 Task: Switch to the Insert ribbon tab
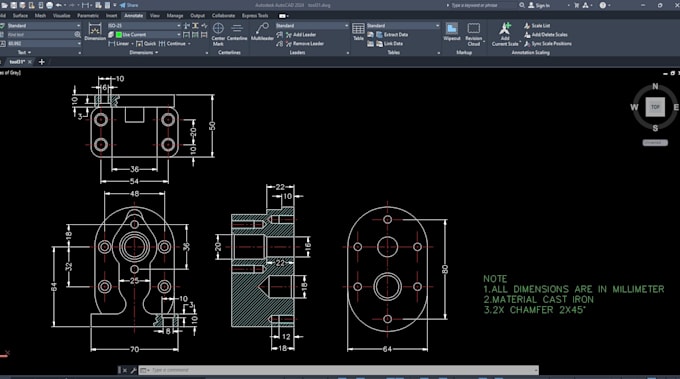pos(111,16)
